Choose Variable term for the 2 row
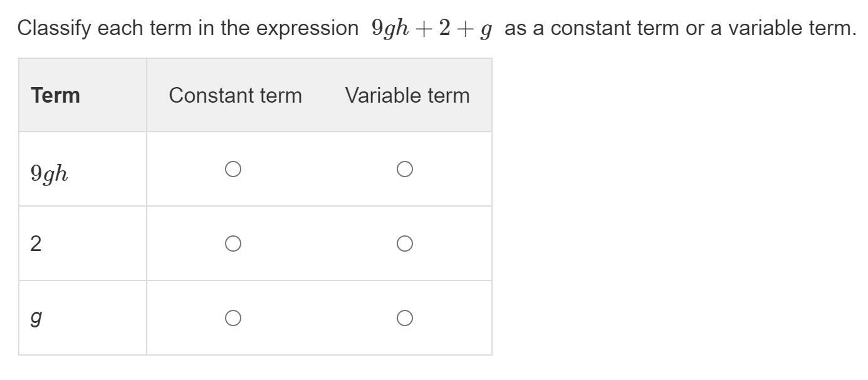This screenshot has height=380, width=868. 404,244
